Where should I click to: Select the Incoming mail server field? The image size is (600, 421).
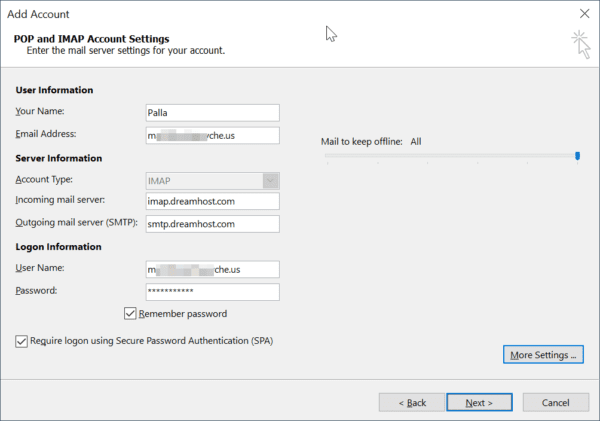coord(212,201)
